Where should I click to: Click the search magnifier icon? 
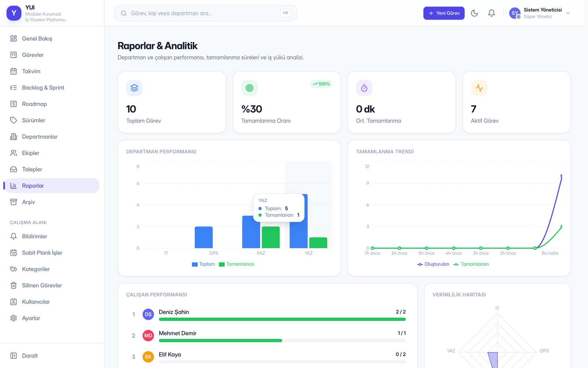124,13
